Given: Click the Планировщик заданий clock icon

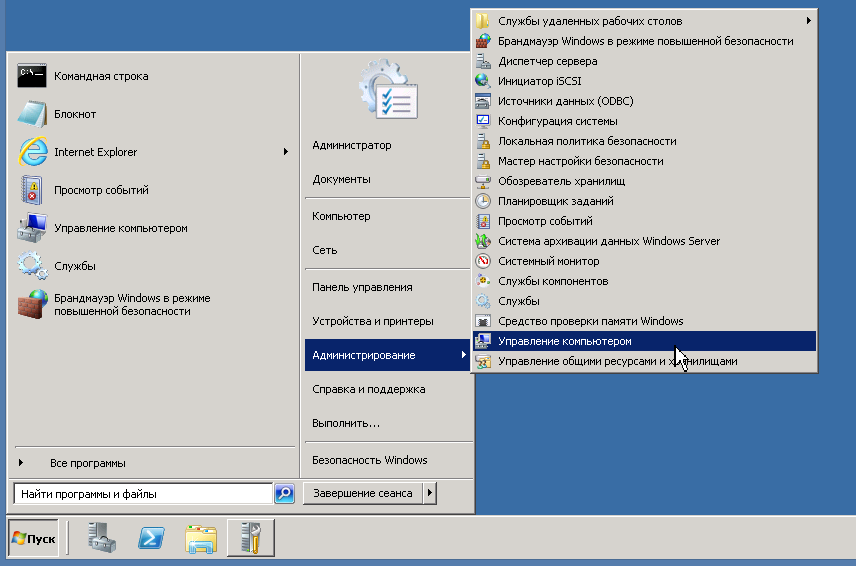Looking at the screenshot, I should [483, 201].
